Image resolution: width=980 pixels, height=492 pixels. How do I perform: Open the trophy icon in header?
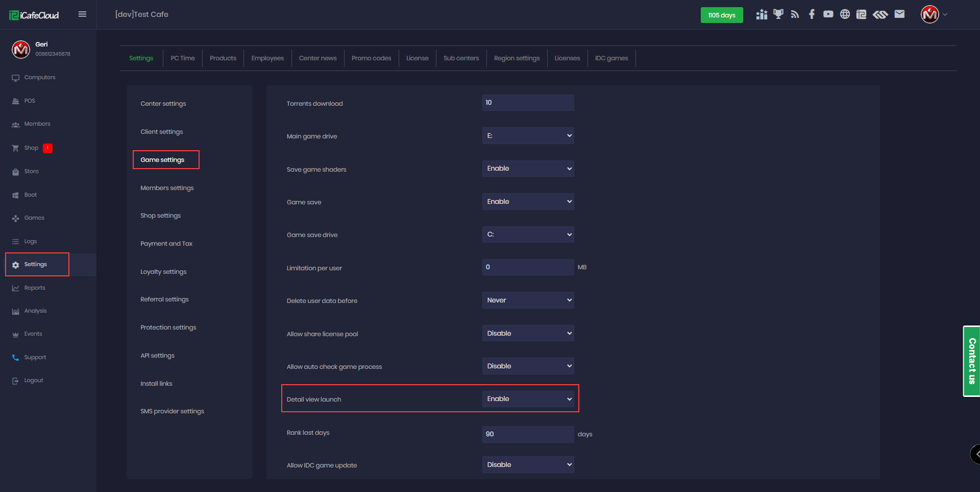coord(778,14)
